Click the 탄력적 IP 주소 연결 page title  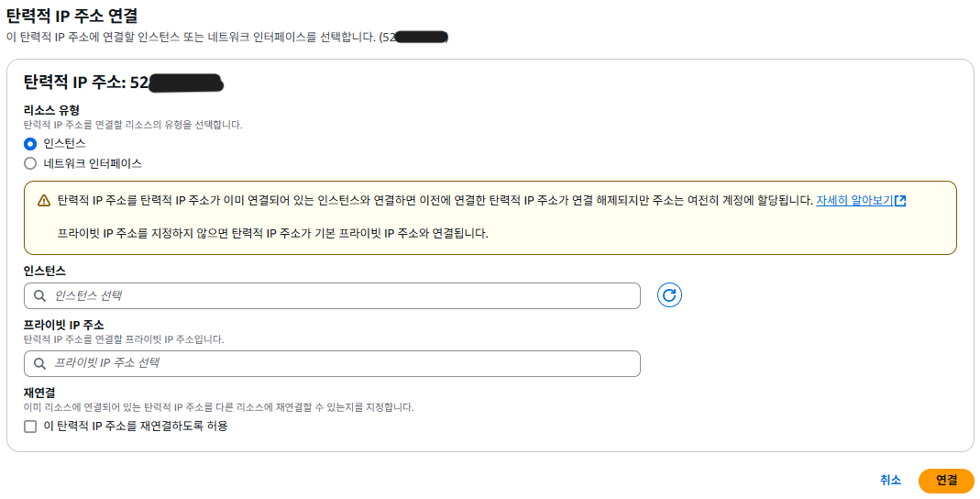click(72, 15)
